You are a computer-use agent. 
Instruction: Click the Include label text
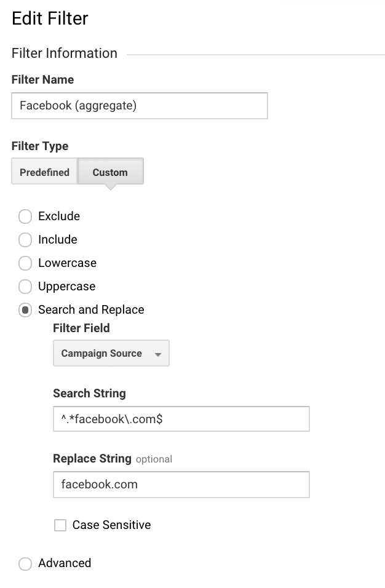(58, 240)
